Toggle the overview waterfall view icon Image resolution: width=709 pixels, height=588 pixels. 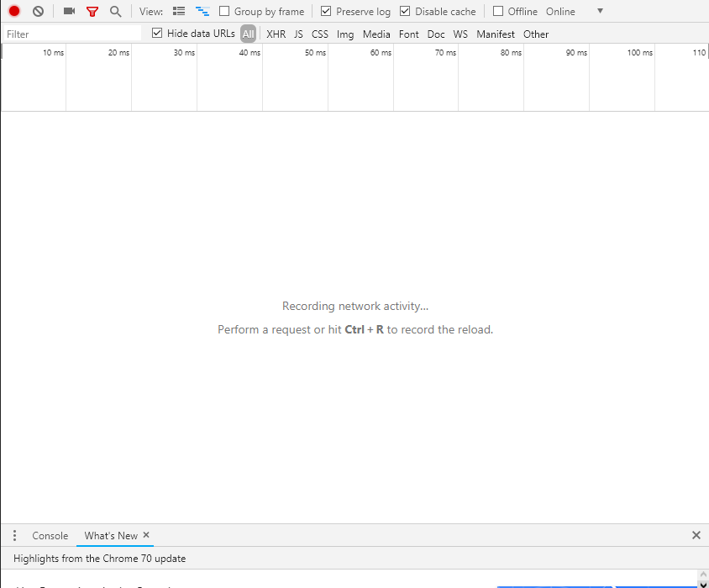202,11
